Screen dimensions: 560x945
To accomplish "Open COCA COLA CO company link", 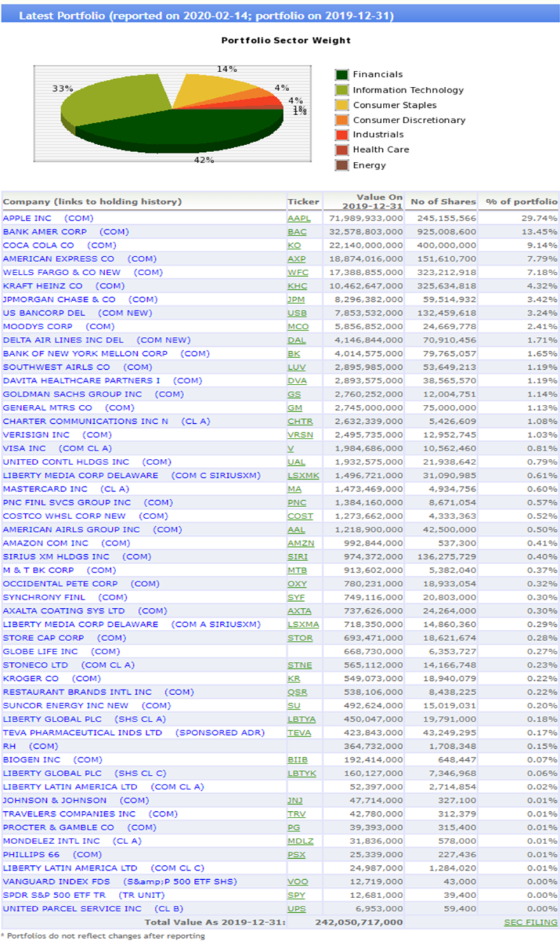I will (59, 245).
